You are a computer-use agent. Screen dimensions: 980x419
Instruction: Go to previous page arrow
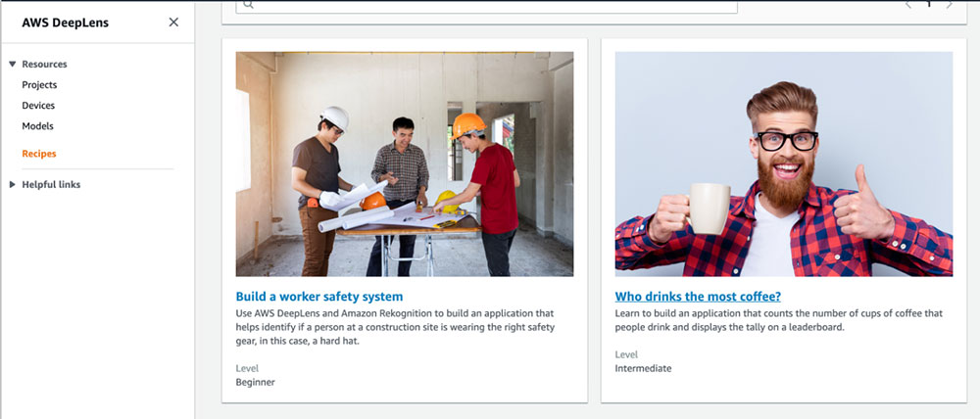click(908, 4)
